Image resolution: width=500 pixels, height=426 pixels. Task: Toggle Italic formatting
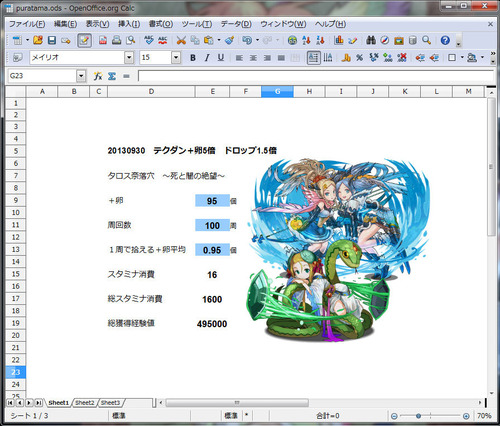pos(207,58)
